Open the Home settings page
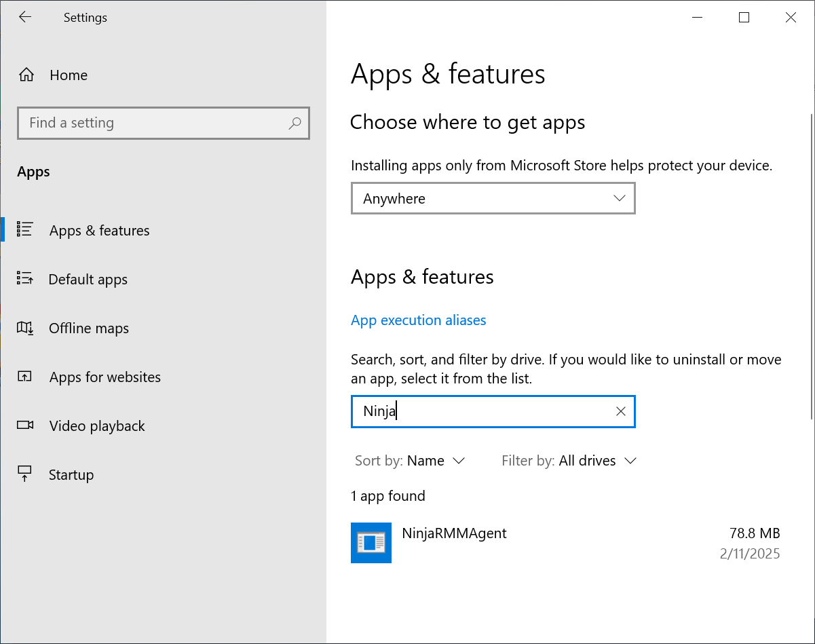Viewport: 815px width, 644px height. pyautogui.click(x=163, y=75)
